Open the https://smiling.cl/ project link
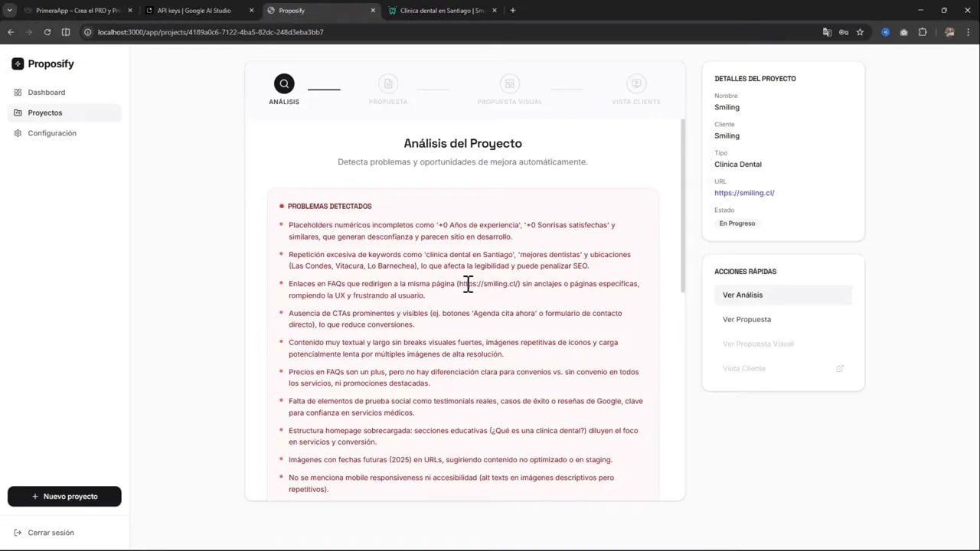 click(x=744, y=193)
